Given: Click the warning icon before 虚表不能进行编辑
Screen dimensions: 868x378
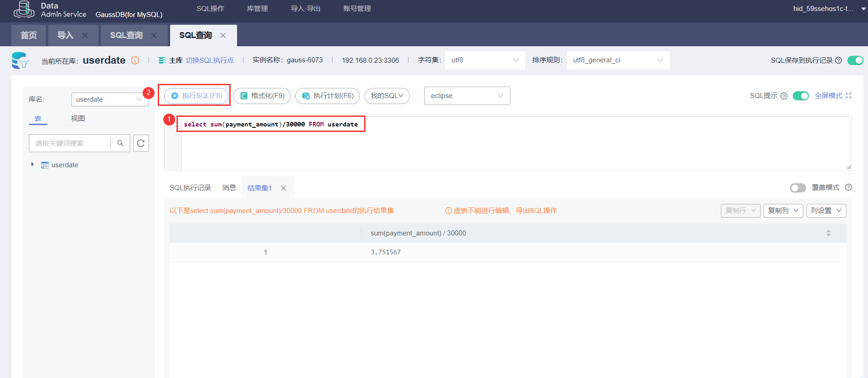Looking at the screenshot, I should (x=448, y=211).
